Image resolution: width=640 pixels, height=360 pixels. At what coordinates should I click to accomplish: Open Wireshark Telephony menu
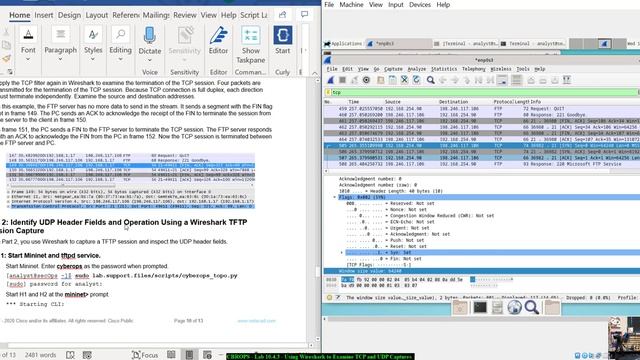[473, 69]
